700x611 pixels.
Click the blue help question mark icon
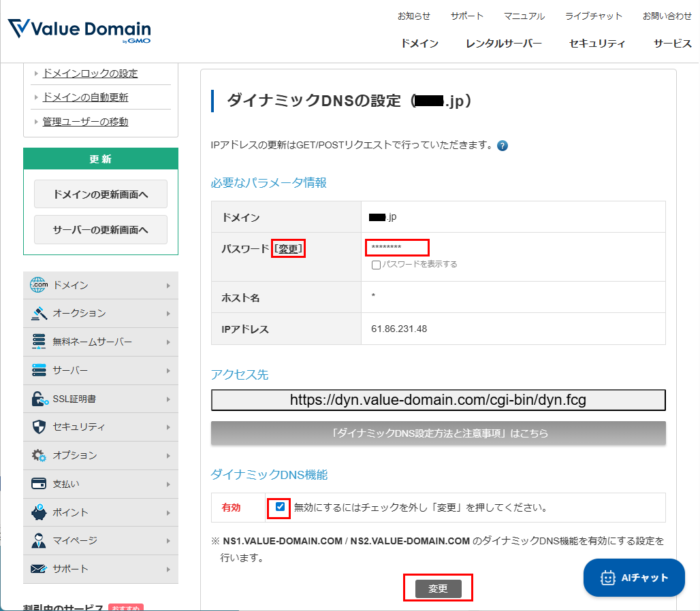click(502, 146)
